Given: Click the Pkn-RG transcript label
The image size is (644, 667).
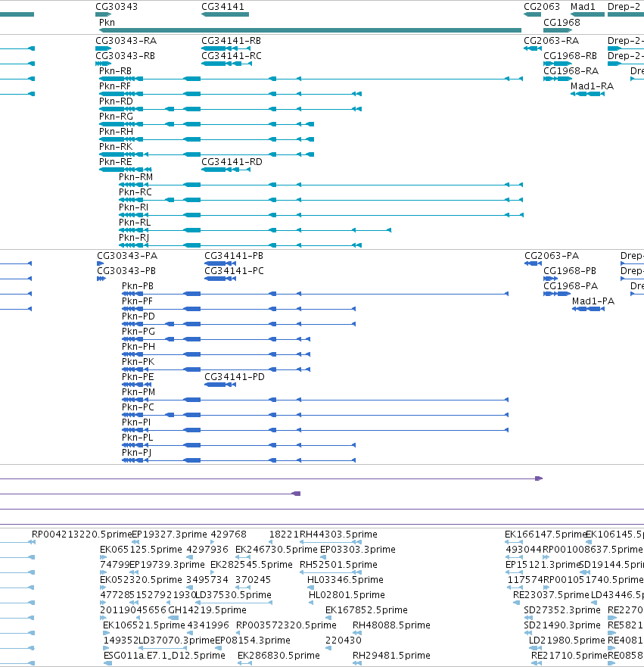Looking at the screenshot, I should coord(116,117).
